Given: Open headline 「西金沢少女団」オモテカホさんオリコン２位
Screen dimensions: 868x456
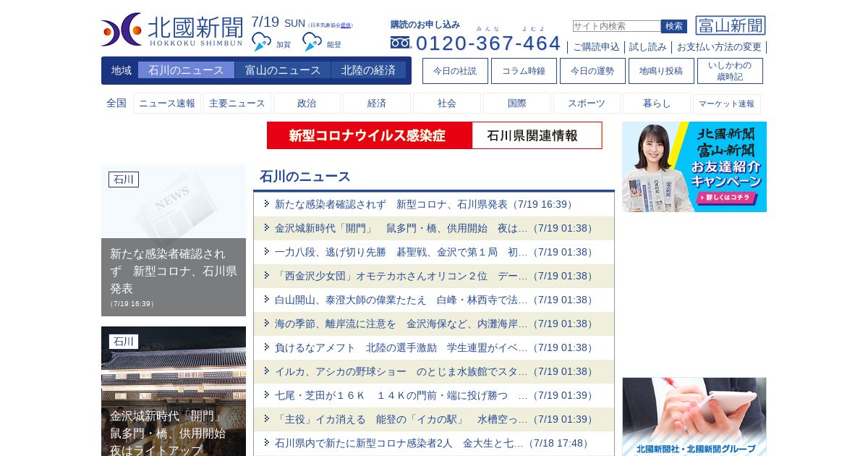Looking at the screenshot, I should tap(435, 276).
